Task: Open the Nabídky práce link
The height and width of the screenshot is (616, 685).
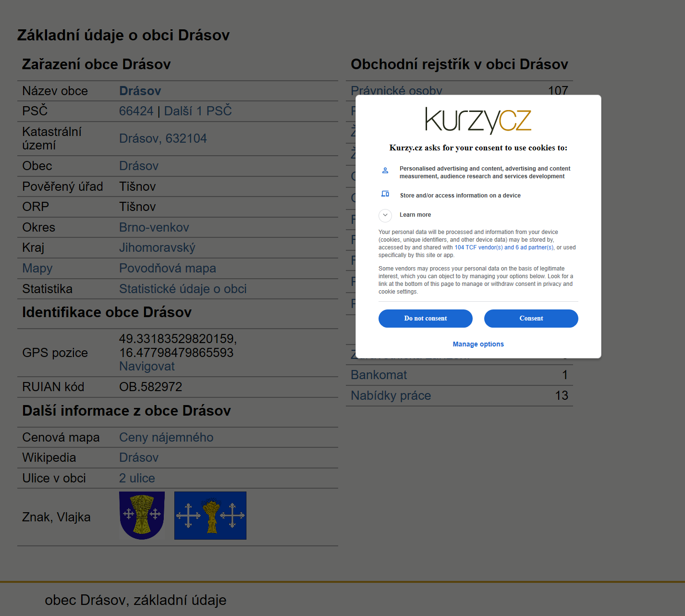Action: 391,395
